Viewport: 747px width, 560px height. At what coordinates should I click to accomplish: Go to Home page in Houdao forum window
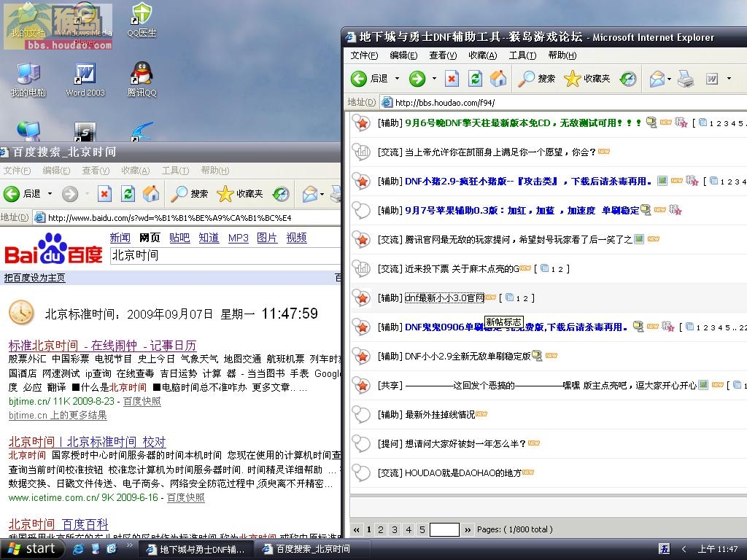[x=498, y=79]
